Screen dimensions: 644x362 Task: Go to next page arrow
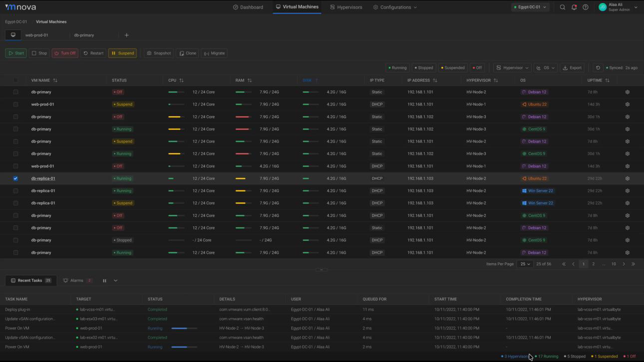(624, 264)
